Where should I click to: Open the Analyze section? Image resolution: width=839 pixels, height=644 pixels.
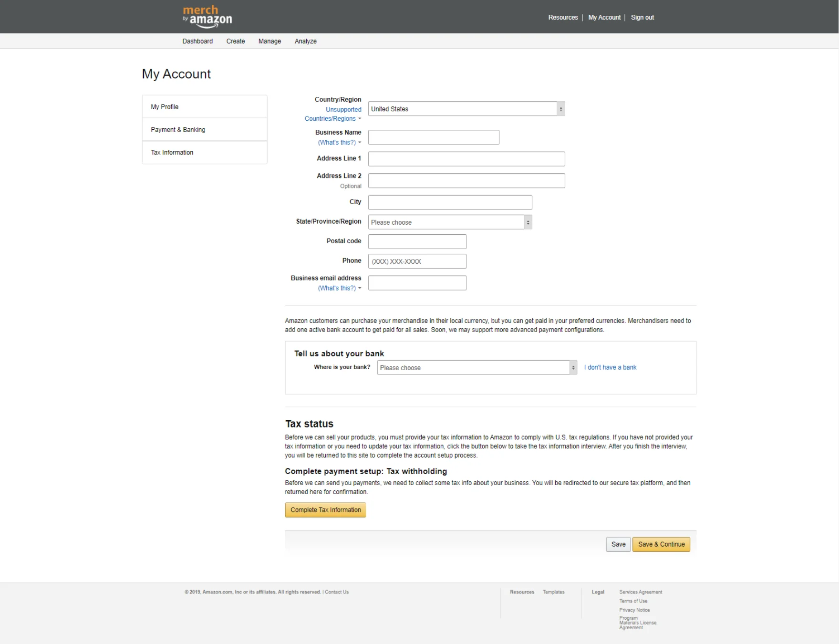305,41
